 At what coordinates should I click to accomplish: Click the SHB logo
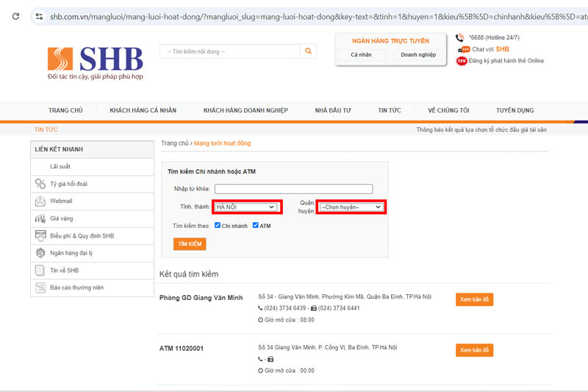[96, 63]
